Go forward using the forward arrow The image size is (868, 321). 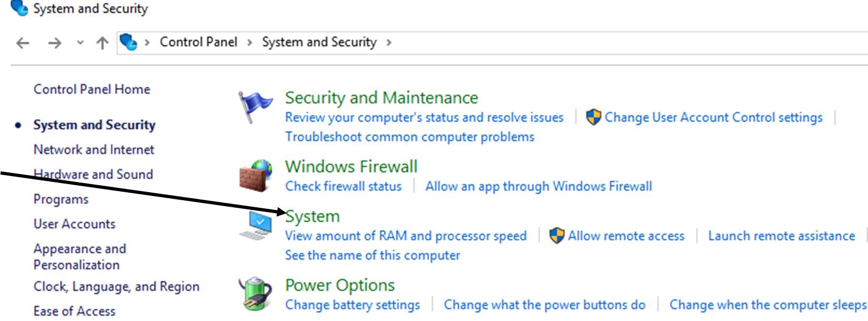click(x=55, y=42)
